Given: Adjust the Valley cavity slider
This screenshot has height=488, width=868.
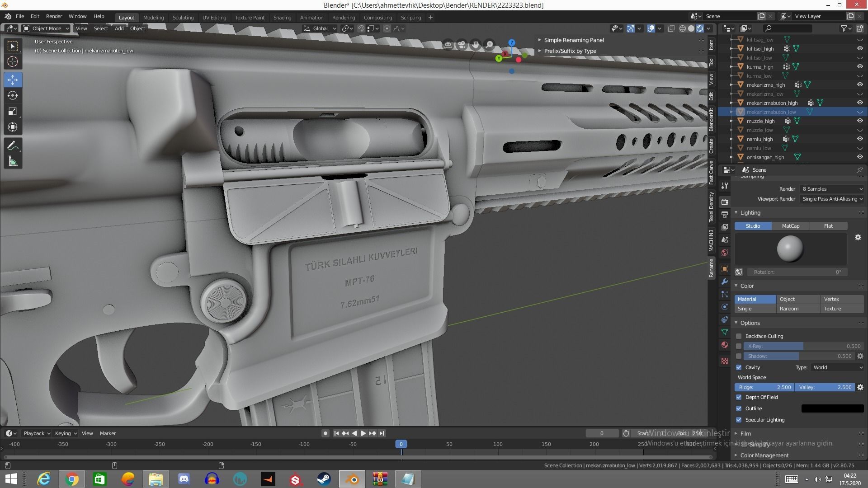Looking at the screenshot, I should (x=825, y=387).
